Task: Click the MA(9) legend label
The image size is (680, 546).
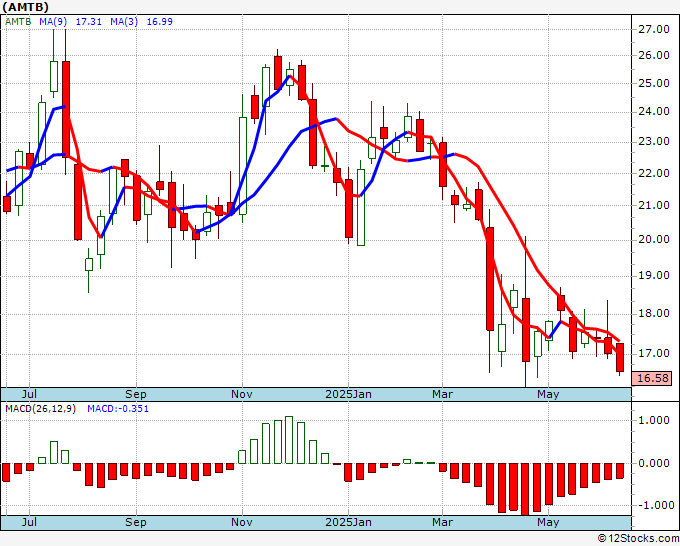Action: tap(53, 21)
